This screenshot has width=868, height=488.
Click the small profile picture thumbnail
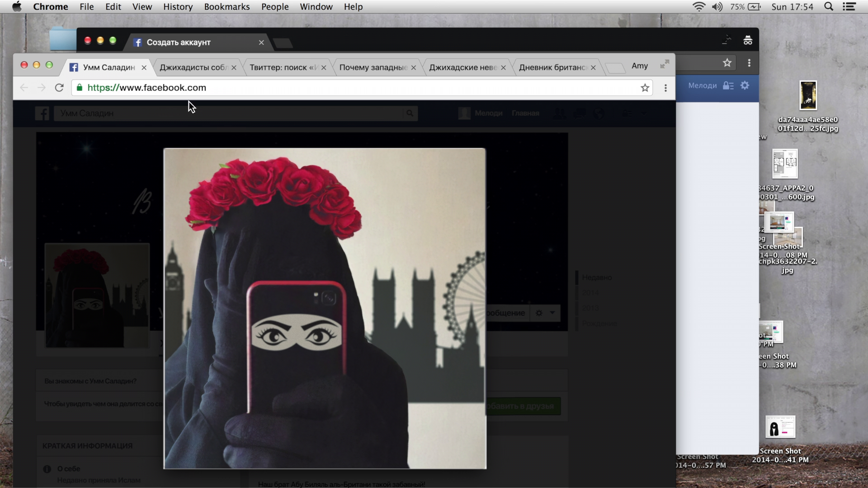pyautogui.click(x=97, y=296)
